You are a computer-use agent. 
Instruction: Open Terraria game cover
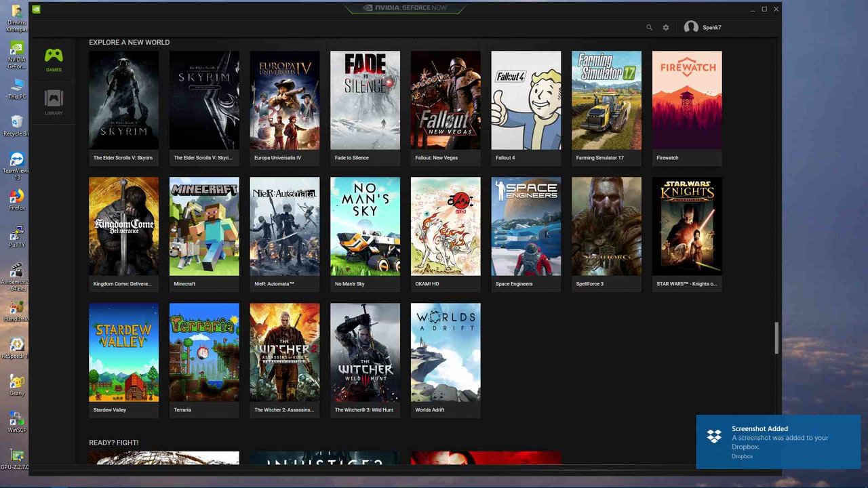pos(204,352)
